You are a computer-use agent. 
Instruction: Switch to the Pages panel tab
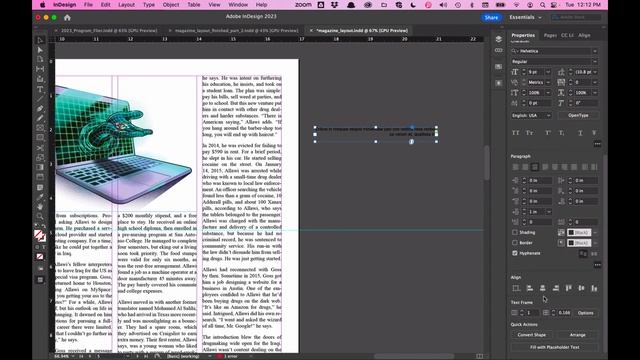(x=550, y=36)
